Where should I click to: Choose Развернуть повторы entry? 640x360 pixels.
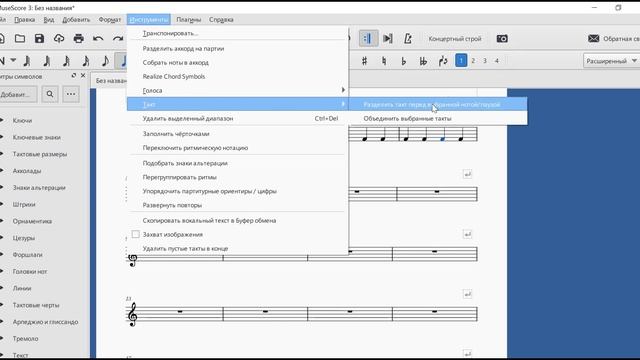pos(238,205)
